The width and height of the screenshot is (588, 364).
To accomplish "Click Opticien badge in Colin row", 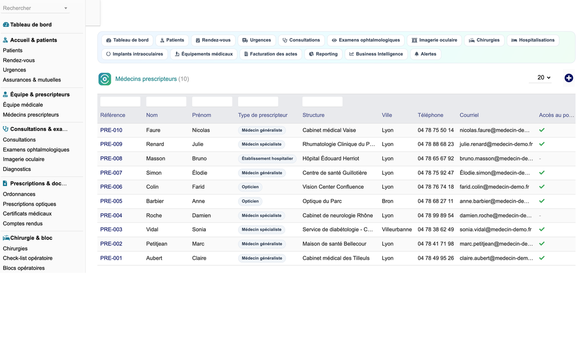I will pyautogui.click(x=250, y=187).
